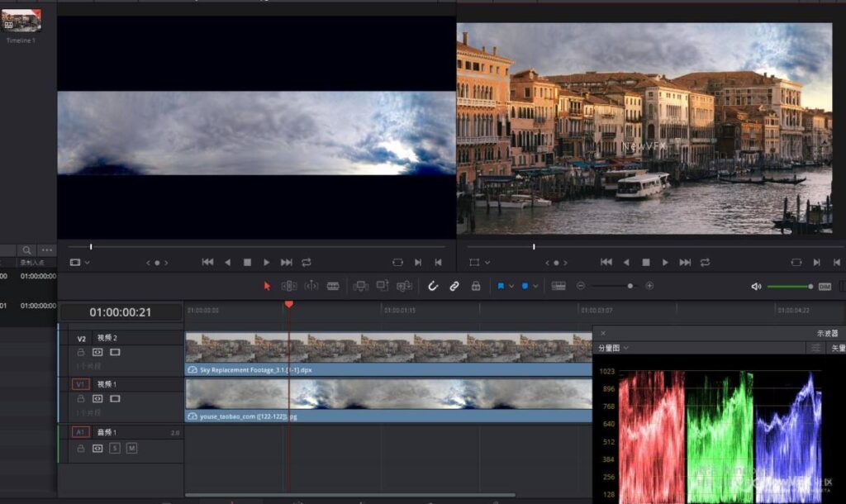
Task: Activate the Dynamic Trim mode tool
Action: pos(311,286)
